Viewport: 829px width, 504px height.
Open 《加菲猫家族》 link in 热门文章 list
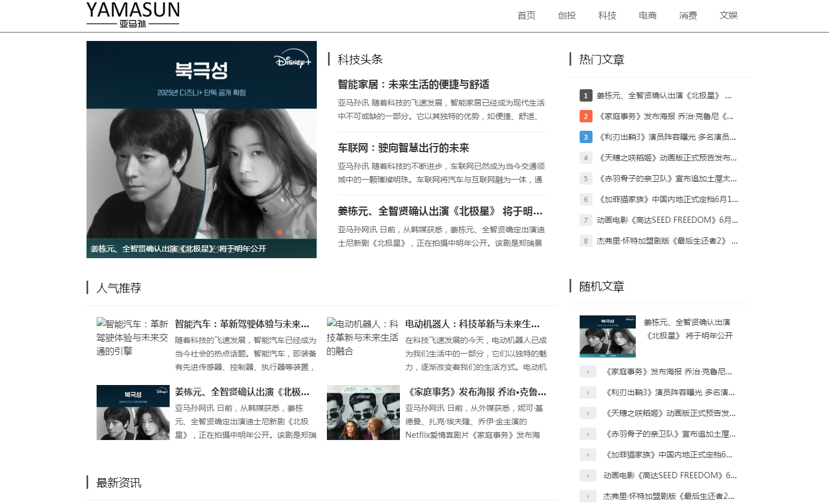coord(667,199)
